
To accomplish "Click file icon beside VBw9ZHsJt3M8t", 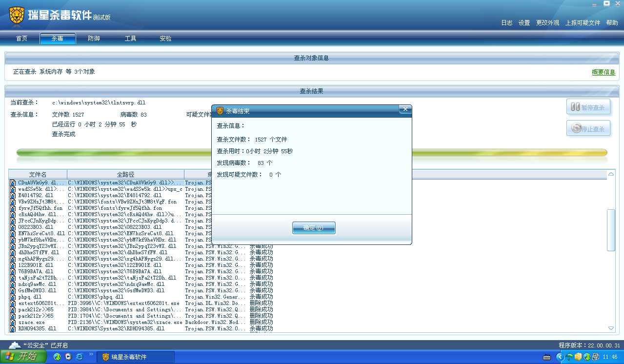I will click(13, 202).
